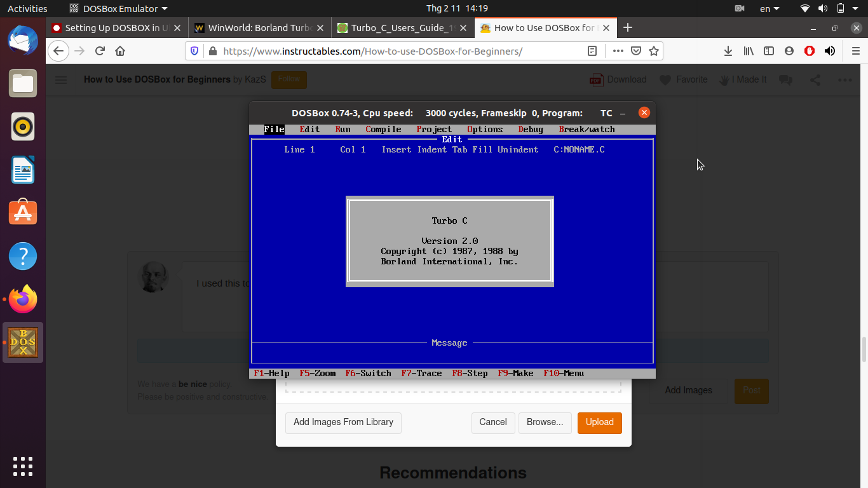Open Firefox account icon
The height and width of the screenshot is (488, 868).
[789, 51]
